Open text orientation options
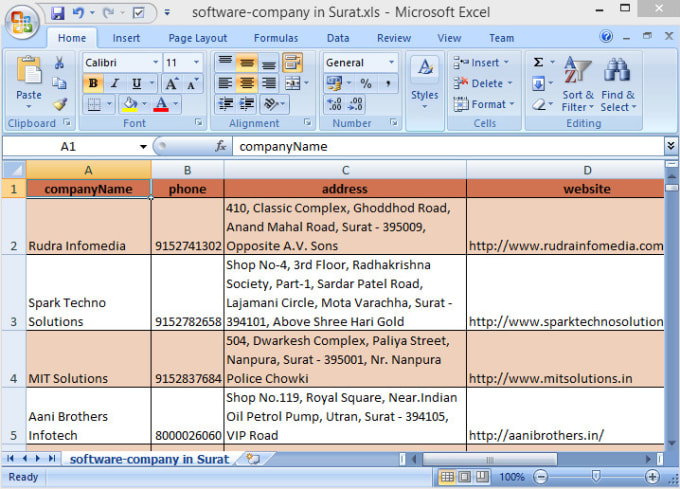 (275, 104)
